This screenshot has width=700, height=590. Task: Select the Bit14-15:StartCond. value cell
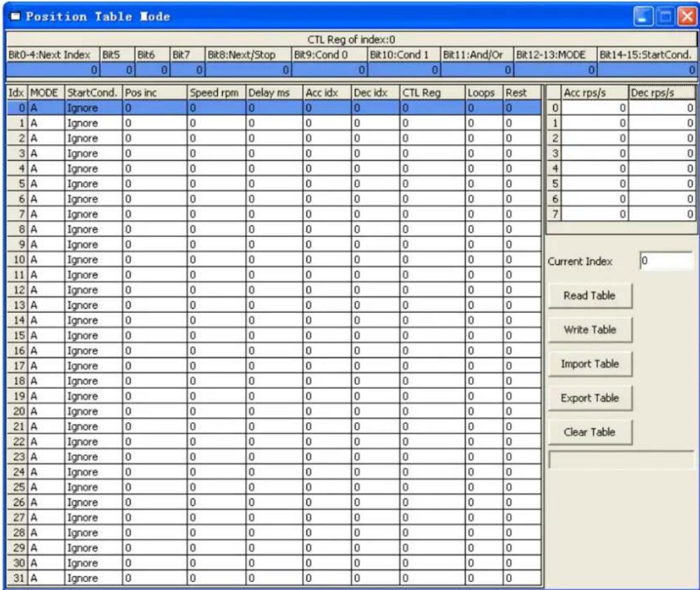point(647,70)
